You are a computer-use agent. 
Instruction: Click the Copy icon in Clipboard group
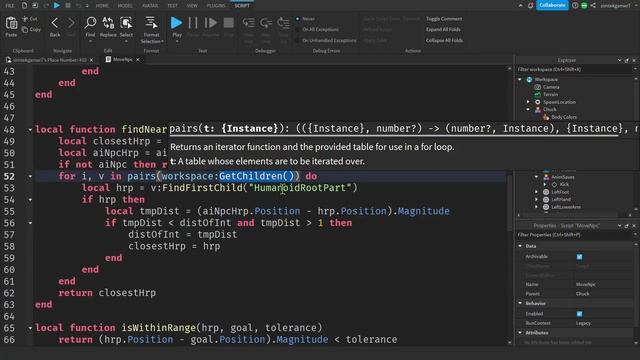(25, 29)
